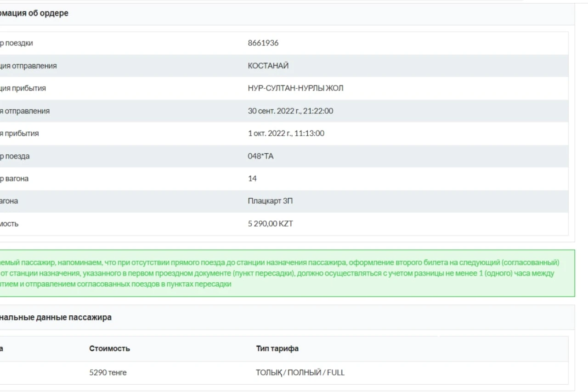This screenshot has width=588, height=392.
Task: Select trip number 8661936
Action: (263, 43)
